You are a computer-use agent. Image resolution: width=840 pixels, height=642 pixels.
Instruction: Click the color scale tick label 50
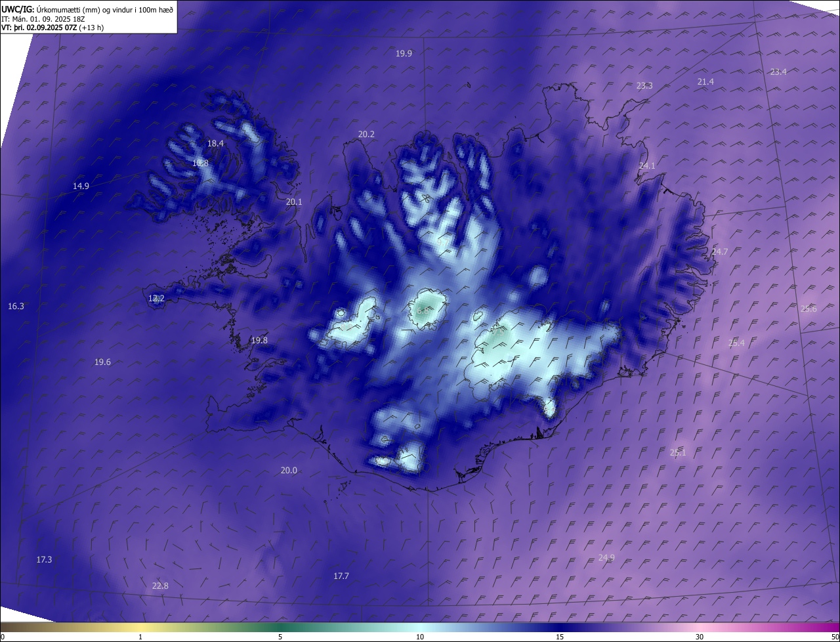(835, 637)
